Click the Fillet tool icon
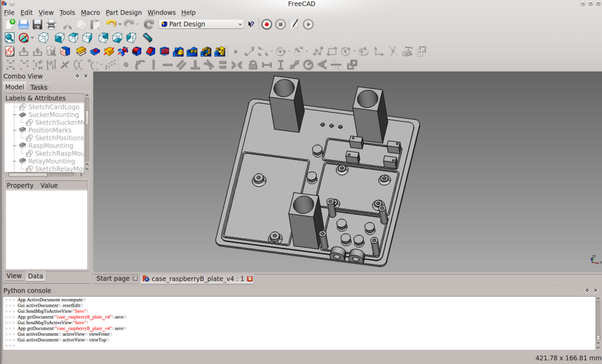 pos(137,51)
